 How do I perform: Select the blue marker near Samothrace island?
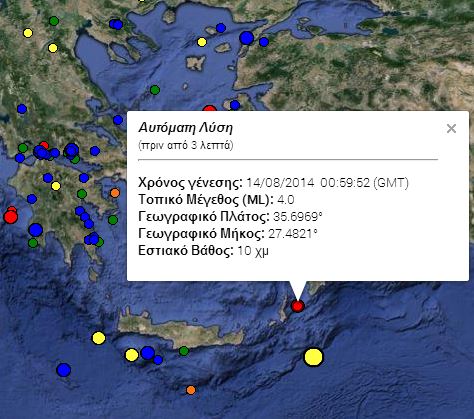tap(221, 28)
